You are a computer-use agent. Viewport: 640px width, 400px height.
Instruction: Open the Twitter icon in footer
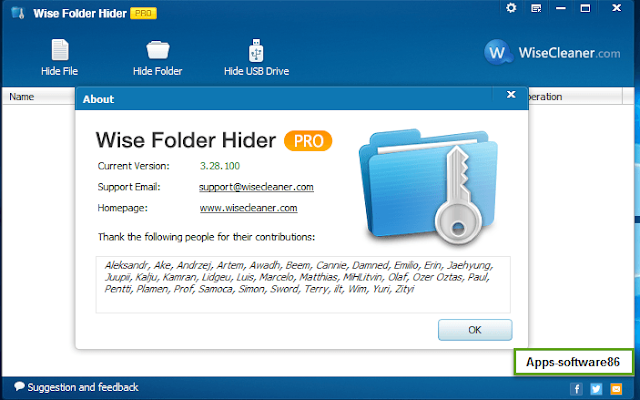596,389
